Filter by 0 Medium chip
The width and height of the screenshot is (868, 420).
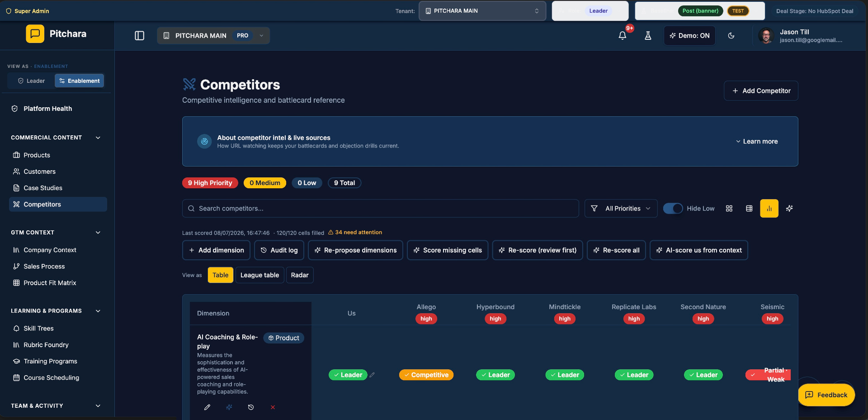265,183
